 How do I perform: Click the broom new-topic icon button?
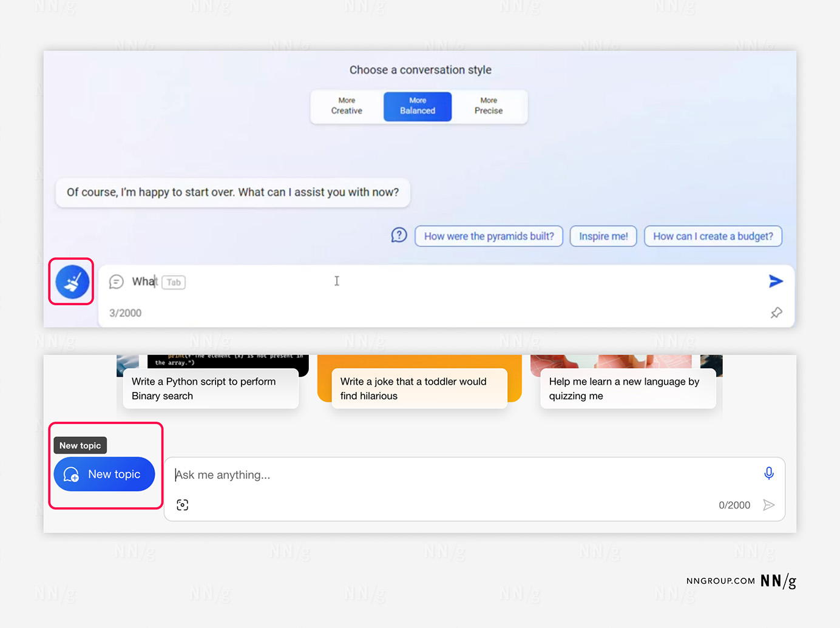pyautogui.click(x=72, y=282)
